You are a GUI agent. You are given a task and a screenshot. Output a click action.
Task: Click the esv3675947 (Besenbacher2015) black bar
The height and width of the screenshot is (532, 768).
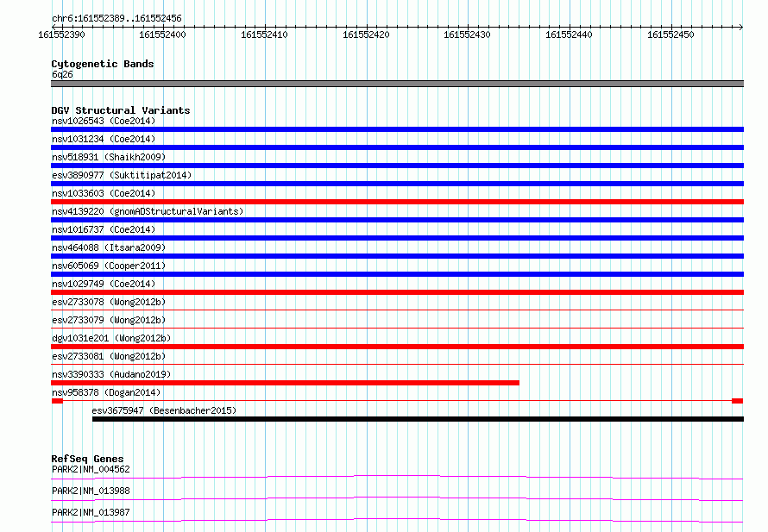[418, 419]
